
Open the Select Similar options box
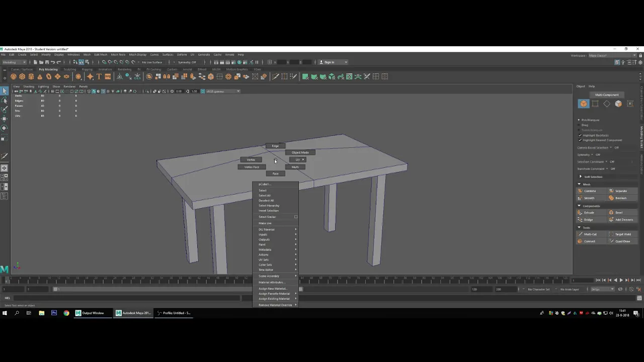click(x=296, y=217)
